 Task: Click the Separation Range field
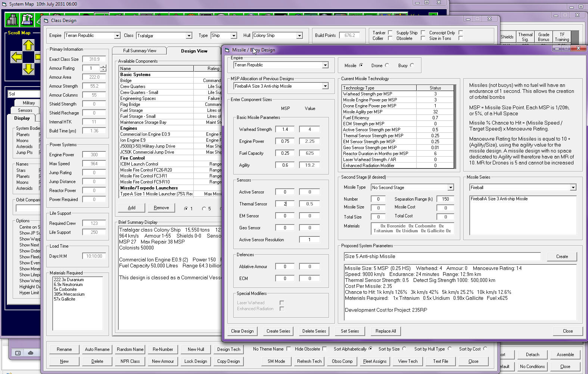pos(445,199)
